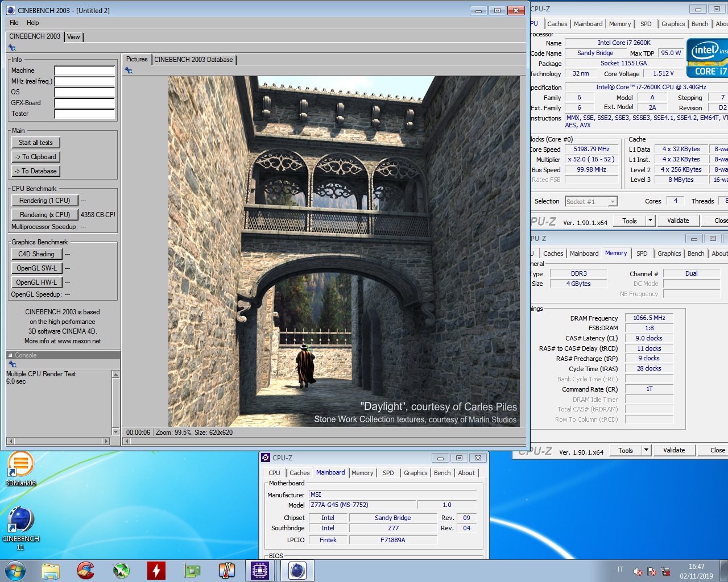728x582 pixels.
Task: Start the OpenGL SW-L test
Action: tap(36, 268)
